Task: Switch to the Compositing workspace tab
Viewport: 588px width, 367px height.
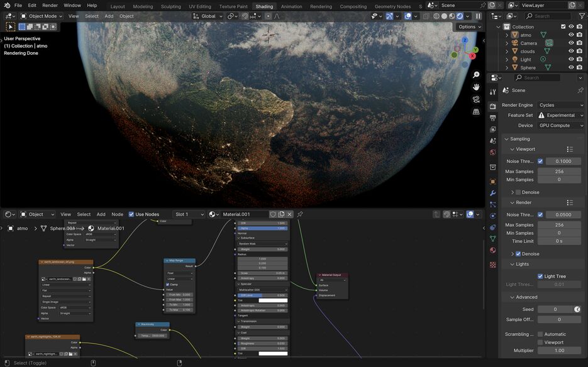Action: pyautogui.click(x=353, y=6)
